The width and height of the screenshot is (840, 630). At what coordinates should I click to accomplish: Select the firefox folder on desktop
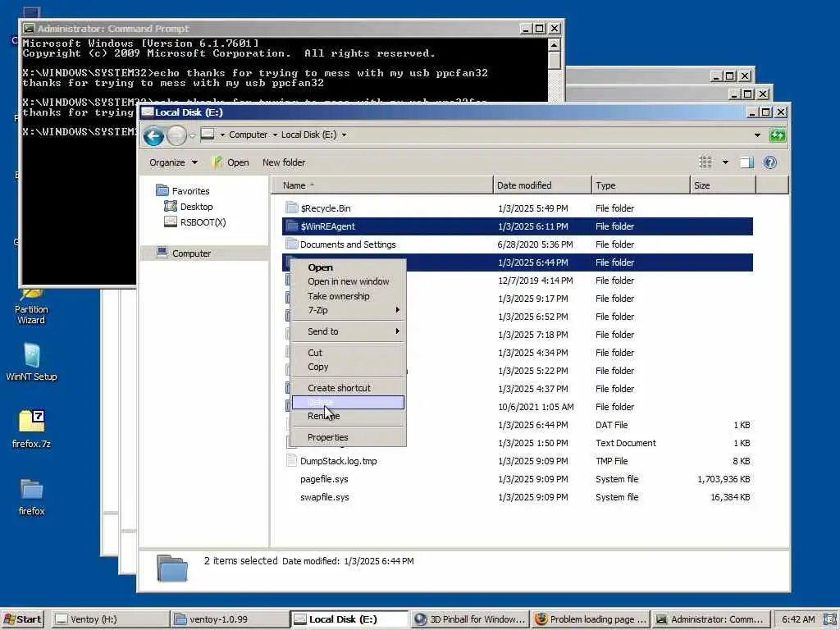click(31, 497)
